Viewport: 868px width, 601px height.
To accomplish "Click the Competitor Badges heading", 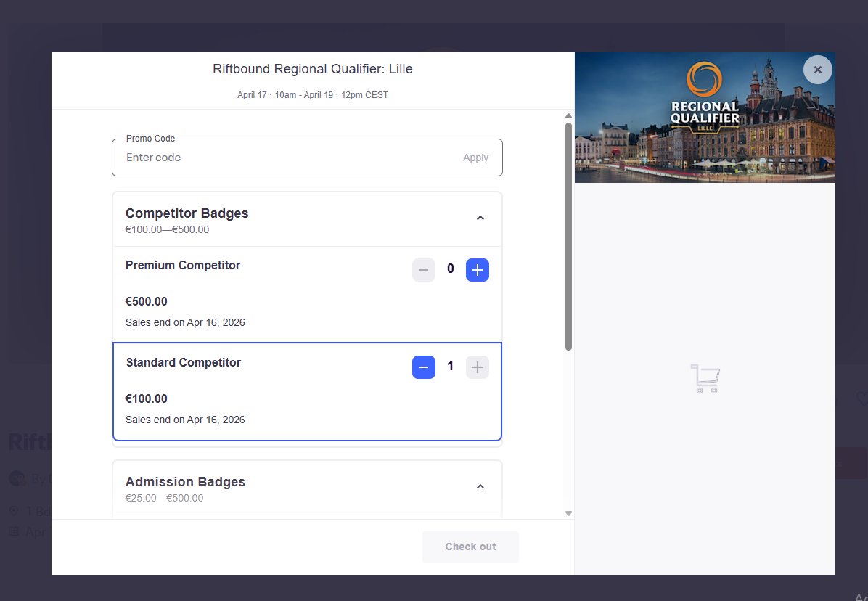I will 187,213.
